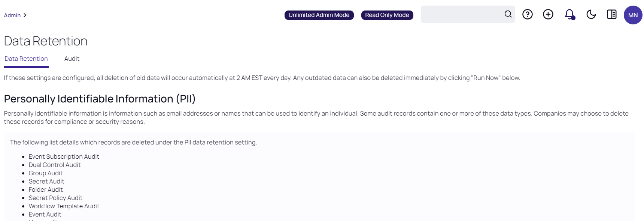Toggle the side panel layout icon

[x=611, y=15]
